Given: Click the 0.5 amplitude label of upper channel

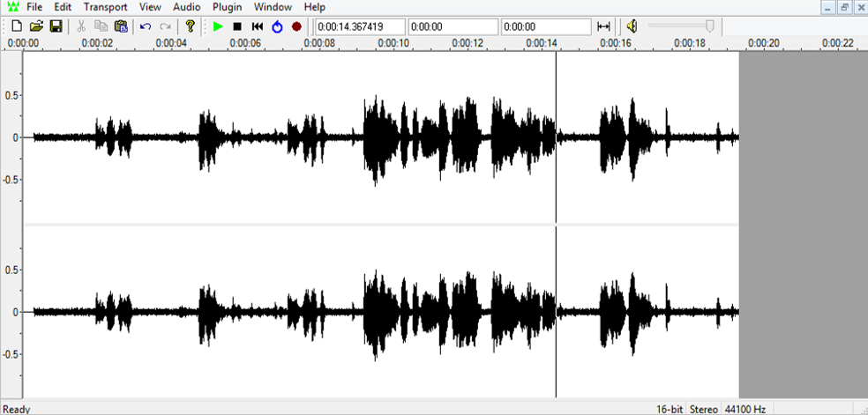Looking at the screenshot, I should tap(12, 95).
